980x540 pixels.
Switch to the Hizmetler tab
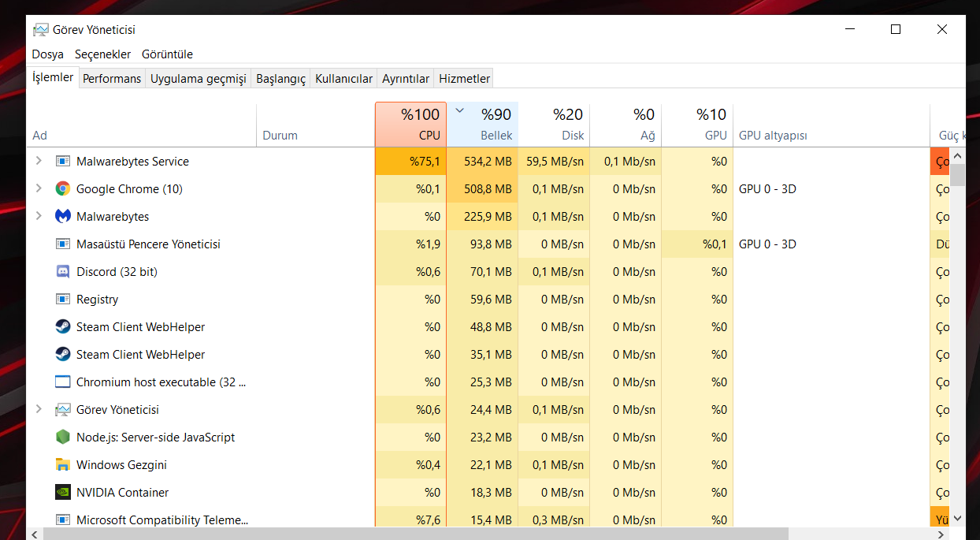[465, 79]
